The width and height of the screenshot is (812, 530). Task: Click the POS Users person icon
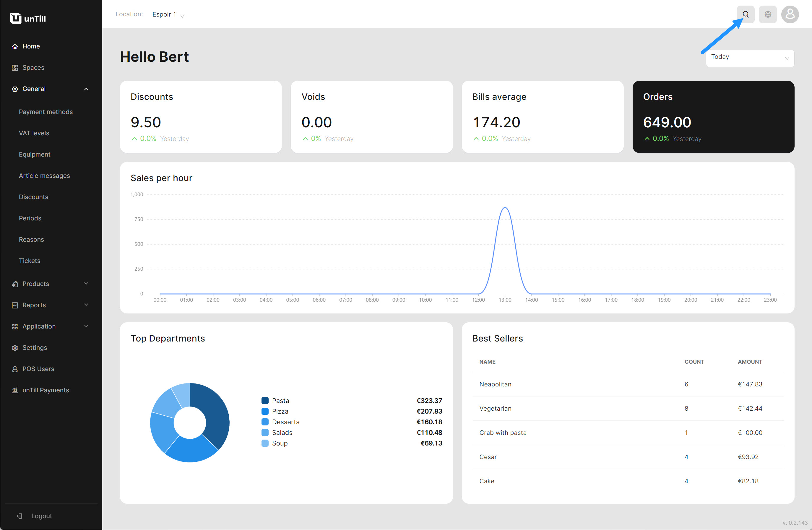[15, 369]
